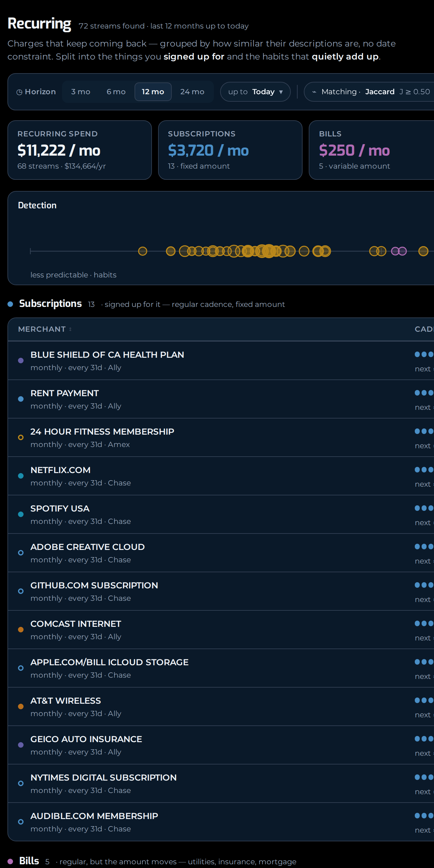
Task: Click the AT&T Wireless orange dot icon
Action: 20,706
